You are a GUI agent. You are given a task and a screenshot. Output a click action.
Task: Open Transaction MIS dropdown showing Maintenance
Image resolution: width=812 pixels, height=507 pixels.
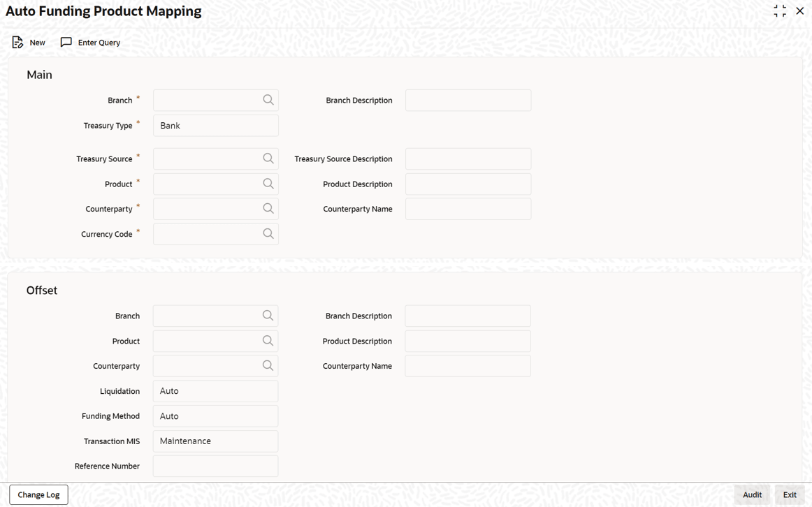tap(215, 441)
